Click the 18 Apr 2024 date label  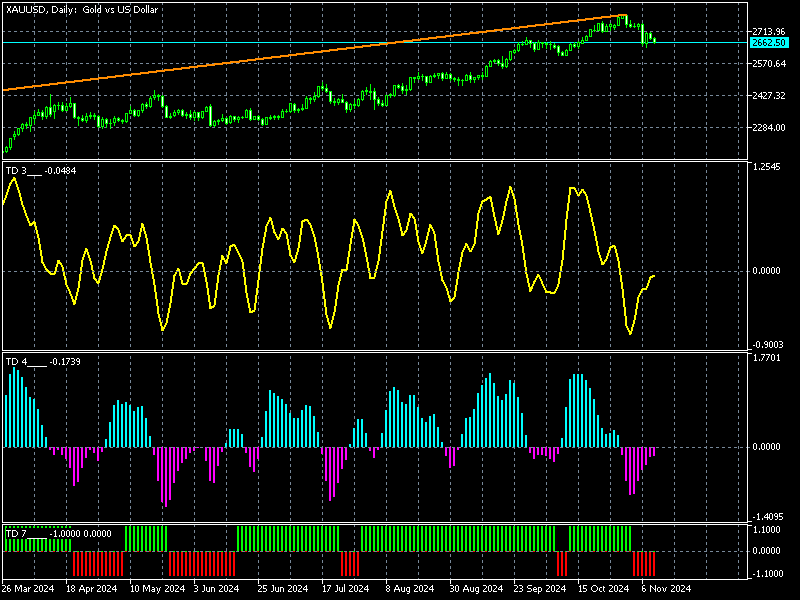coord(92,589)
